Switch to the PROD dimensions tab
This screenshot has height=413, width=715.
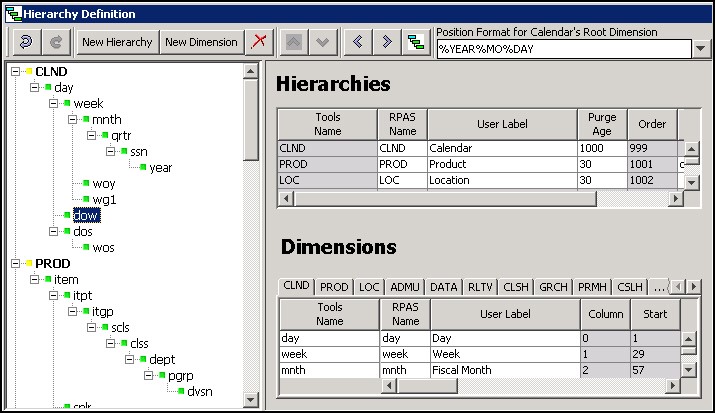pyautogui.click(x=334, y=287)
